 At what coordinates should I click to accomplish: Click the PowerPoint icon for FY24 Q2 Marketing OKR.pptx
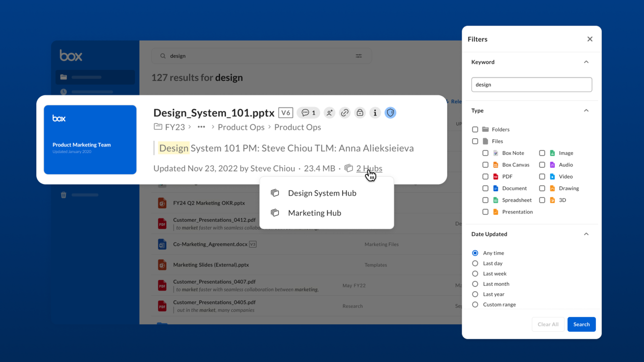(x=162, y=203)
